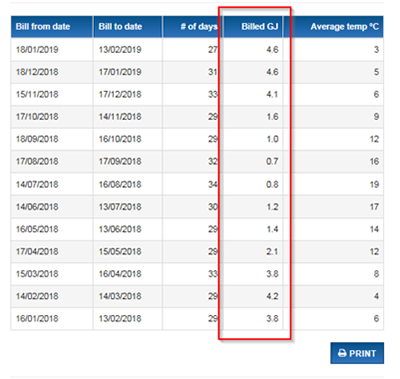400x379 pixels.
Task: Select bill to date 14/11/2018
Action: coord(120,117)
